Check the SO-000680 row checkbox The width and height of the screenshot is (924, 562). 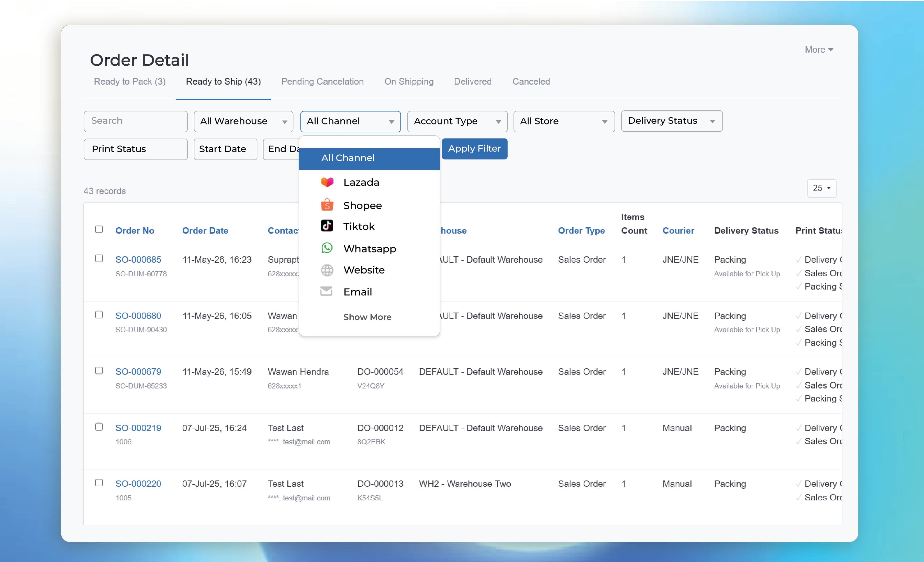pyautogui.click(x=99, y=315)
